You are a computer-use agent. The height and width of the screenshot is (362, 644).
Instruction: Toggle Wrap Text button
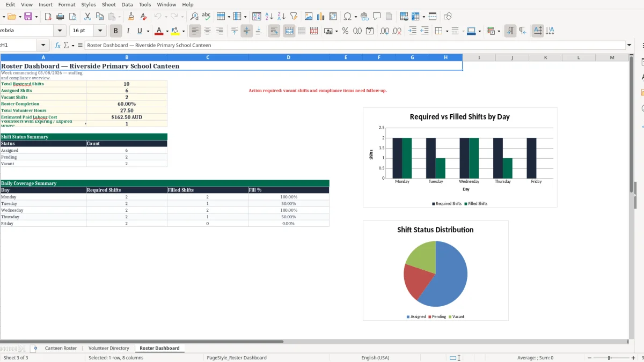(x=274, y=31)
